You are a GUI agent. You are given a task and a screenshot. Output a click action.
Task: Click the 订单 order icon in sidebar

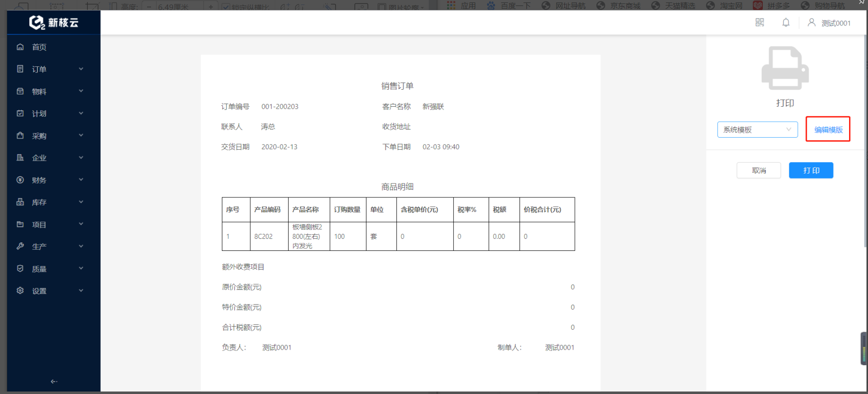point(20,69)
